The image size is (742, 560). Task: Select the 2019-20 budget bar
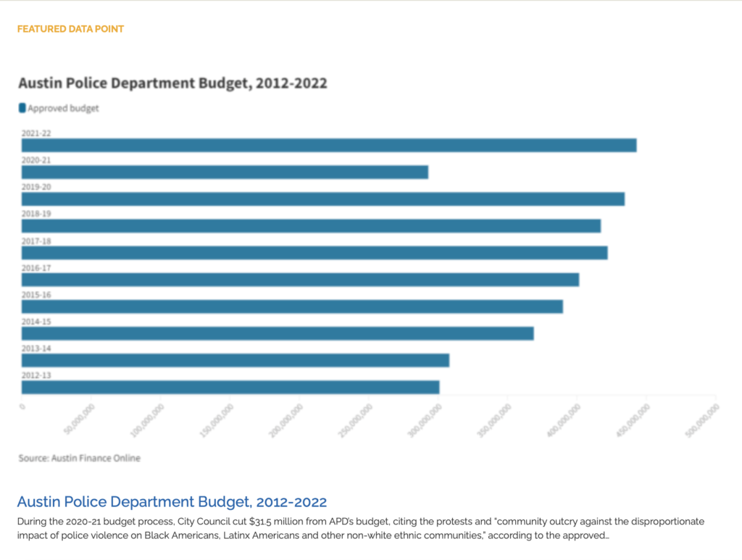[x=322, y=199]
